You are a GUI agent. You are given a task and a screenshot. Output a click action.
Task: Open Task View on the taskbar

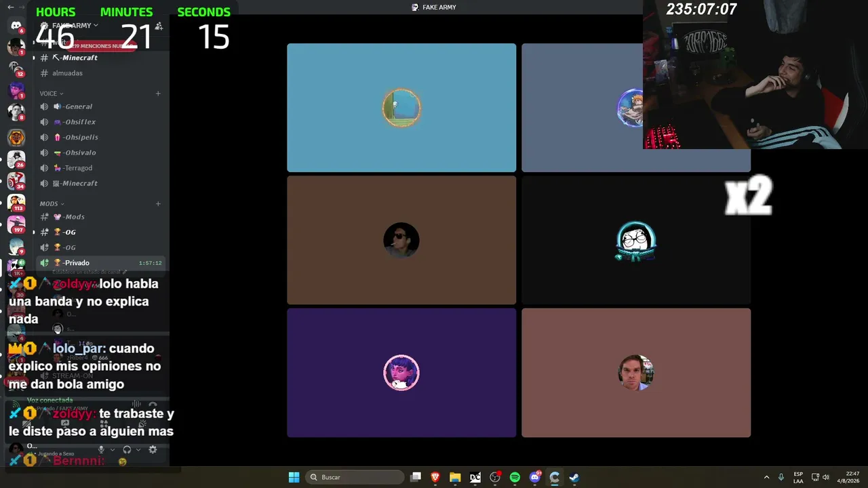(x=416, y=477)
